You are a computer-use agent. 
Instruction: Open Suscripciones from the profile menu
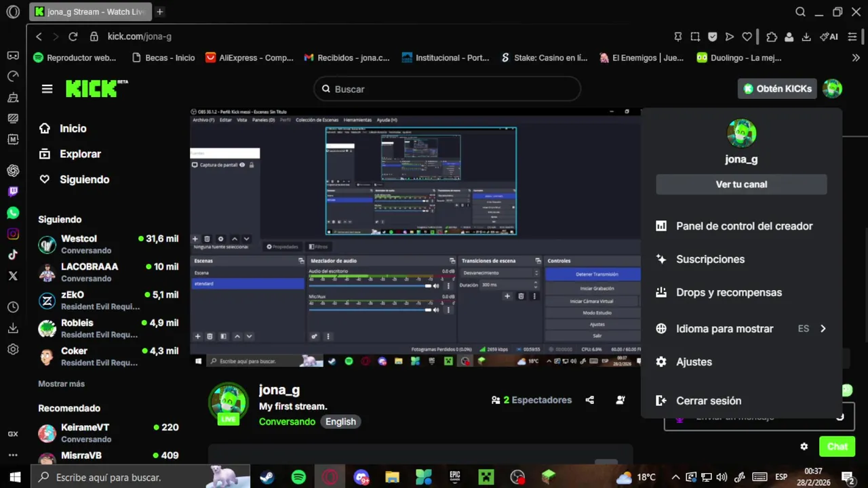coord(741,260)
